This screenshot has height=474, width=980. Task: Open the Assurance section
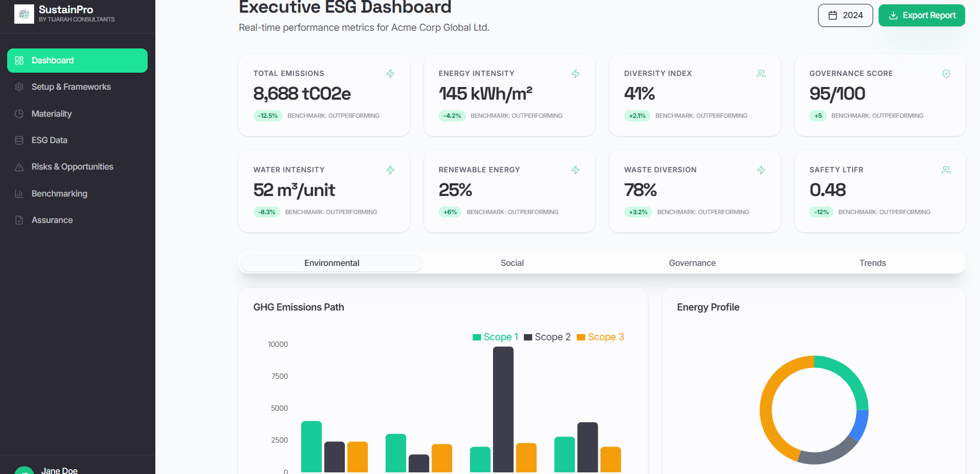pos(77,220)
